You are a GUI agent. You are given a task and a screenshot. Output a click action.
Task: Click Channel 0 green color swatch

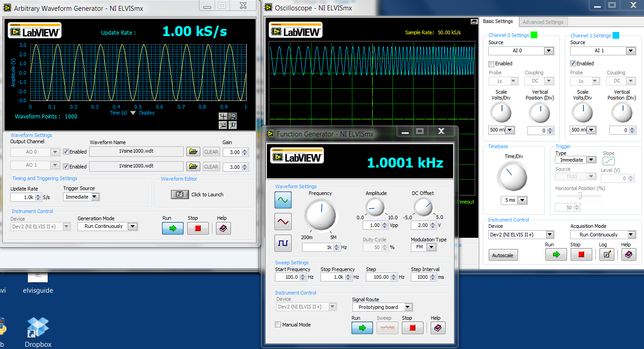tap(534, 35)
